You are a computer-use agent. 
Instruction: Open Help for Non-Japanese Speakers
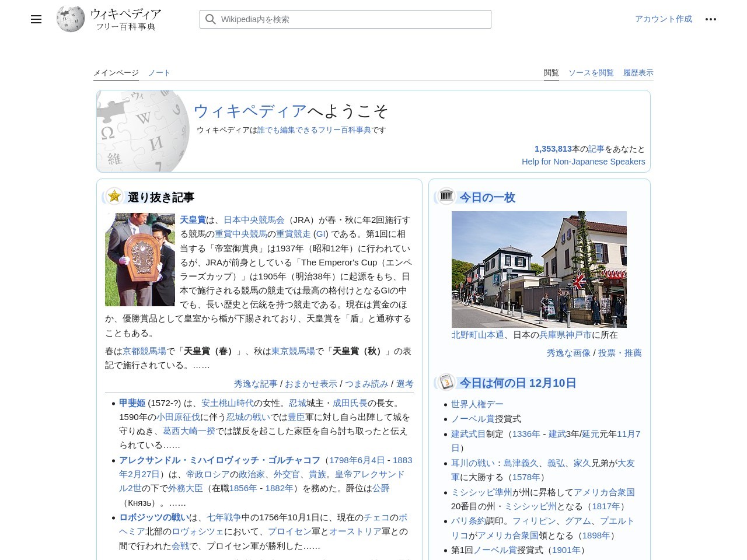(583, 162)
